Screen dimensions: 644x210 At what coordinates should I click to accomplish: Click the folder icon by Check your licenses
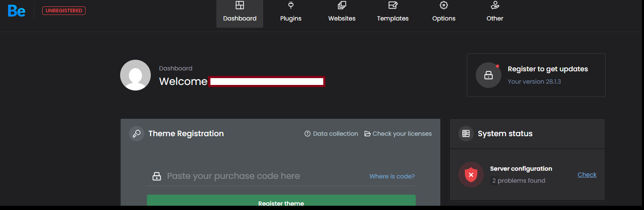pyautogui.click(x=368, y=134)
